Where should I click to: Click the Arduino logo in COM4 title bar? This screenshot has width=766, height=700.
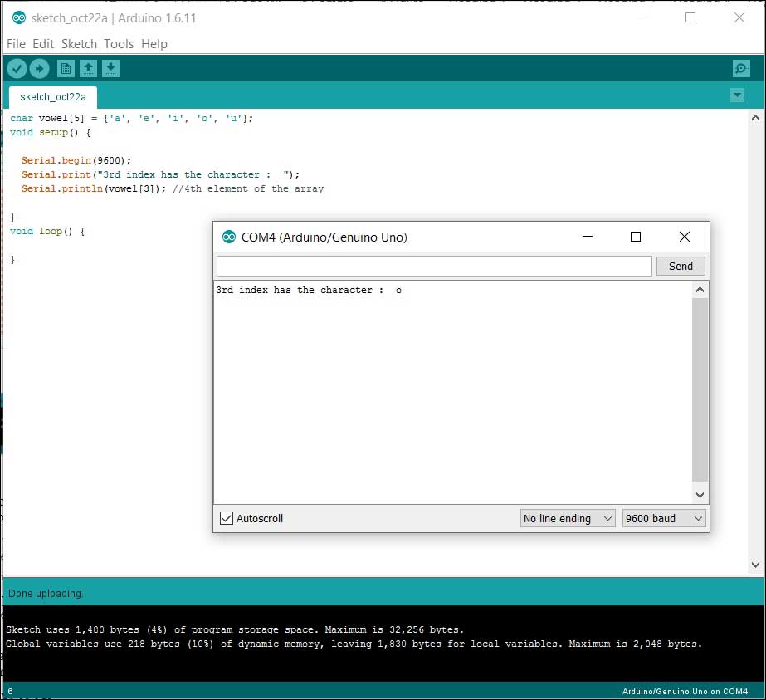pyautogui.click(x=229, y=237)
